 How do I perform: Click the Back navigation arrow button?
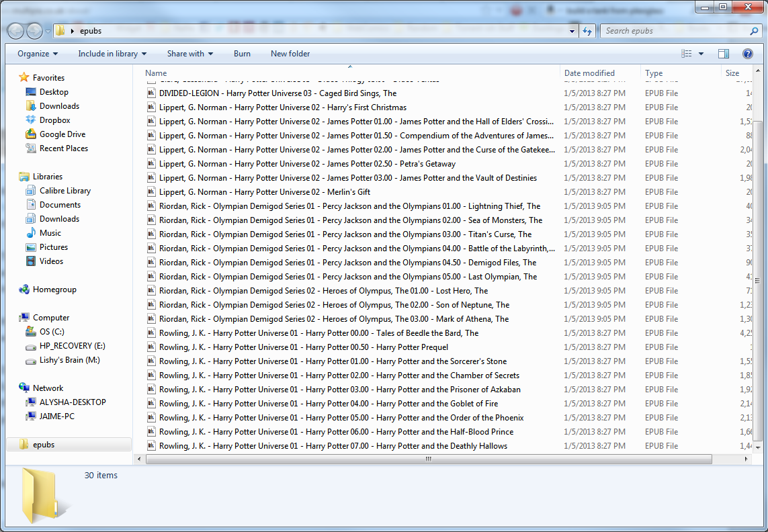click(15, 31)
